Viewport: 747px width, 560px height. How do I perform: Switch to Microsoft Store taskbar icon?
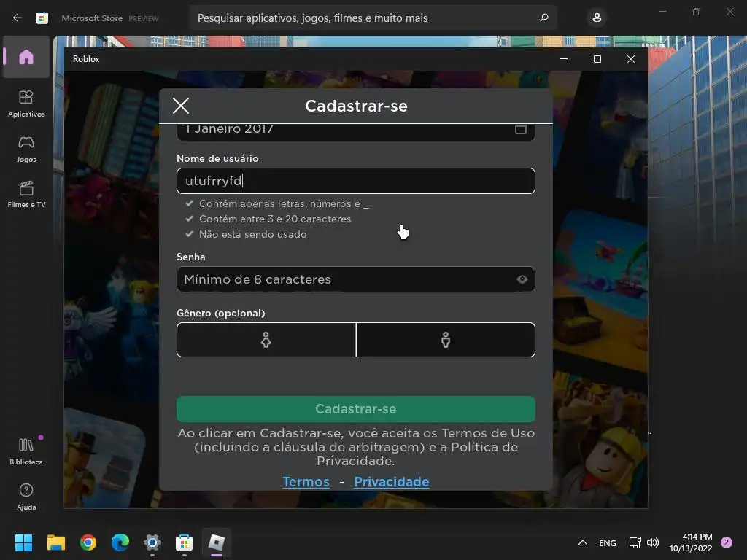(185, 542)
